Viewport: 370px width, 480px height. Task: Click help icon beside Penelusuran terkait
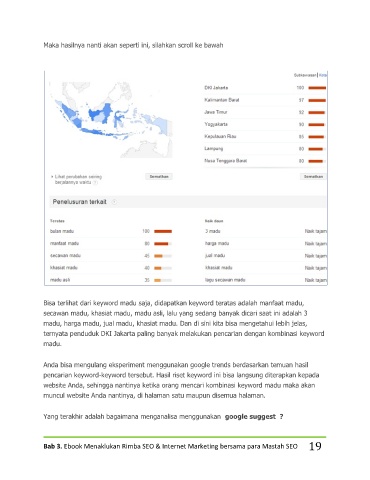(114, 202)
